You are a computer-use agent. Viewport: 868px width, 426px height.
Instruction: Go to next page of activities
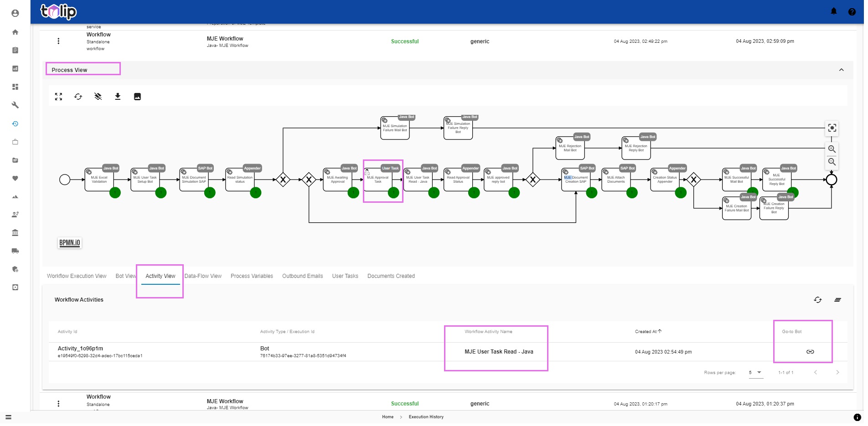pos(837,373)
